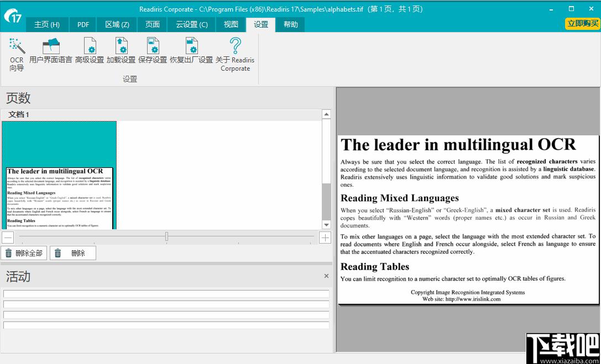Click the 删除全部 button
601x364 pixels.
[x=24, y=253]
